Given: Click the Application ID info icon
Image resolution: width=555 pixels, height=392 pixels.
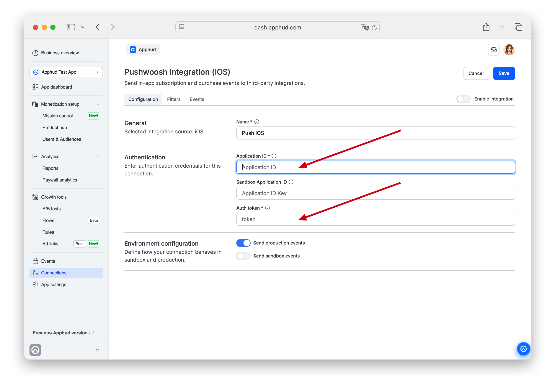Looking at the screenshot, I should (x=274, y=156).
